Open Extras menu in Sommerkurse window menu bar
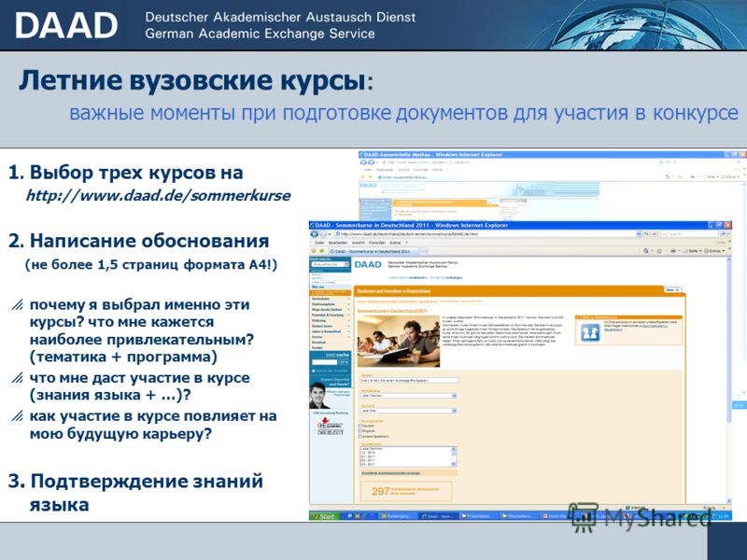The width and height of the screenshot is (747, 560). click(395, 243)
